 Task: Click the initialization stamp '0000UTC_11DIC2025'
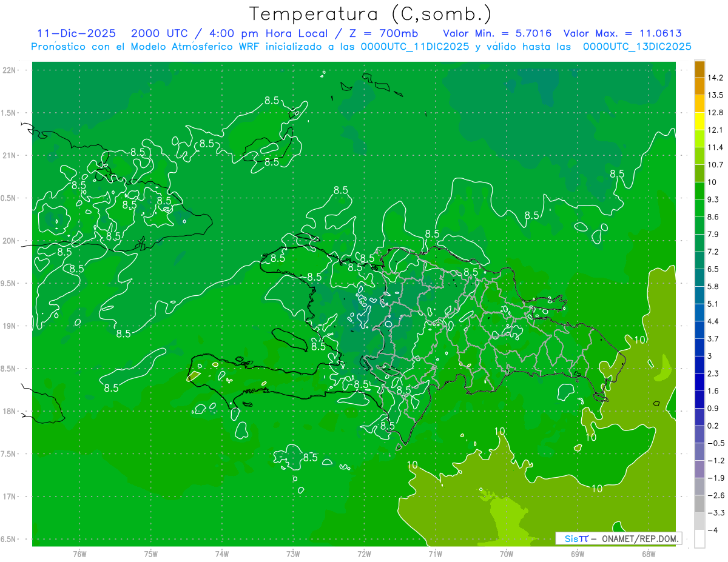pos(416,47)
